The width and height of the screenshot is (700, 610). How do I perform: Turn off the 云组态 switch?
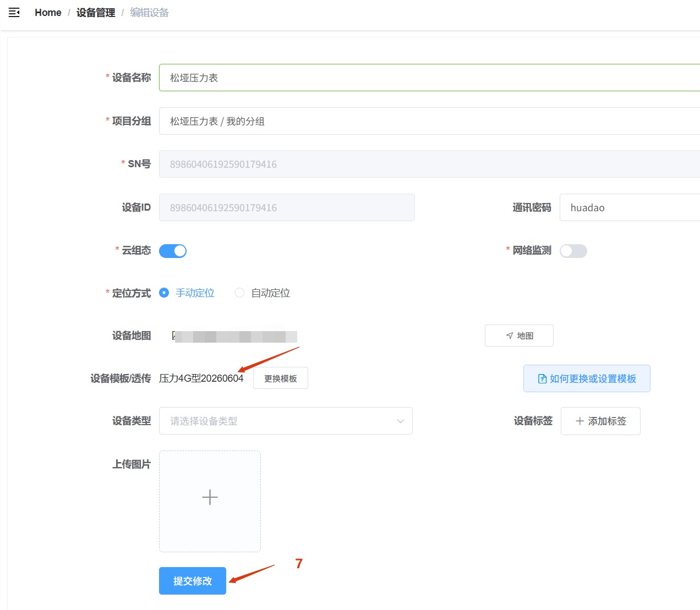point(173,251)
